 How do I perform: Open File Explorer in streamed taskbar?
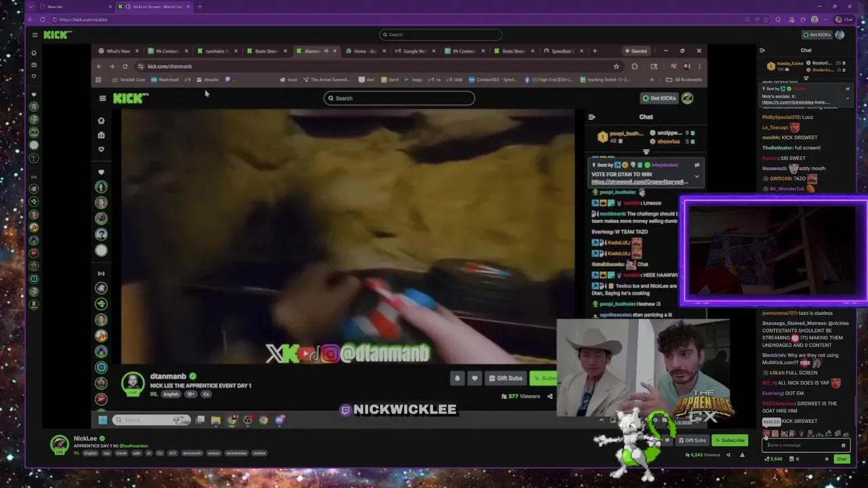pyautogui.click(x=216, y=420)
